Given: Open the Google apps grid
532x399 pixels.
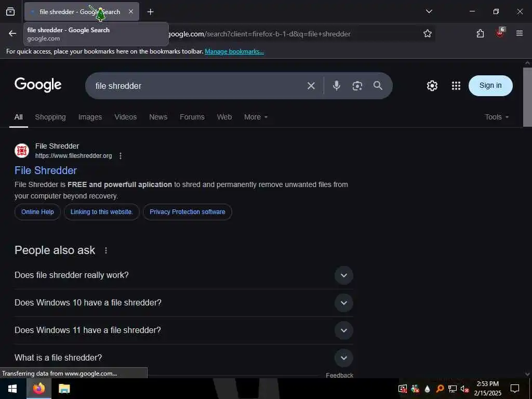Looking at the screenshot, I should point(456,86).
